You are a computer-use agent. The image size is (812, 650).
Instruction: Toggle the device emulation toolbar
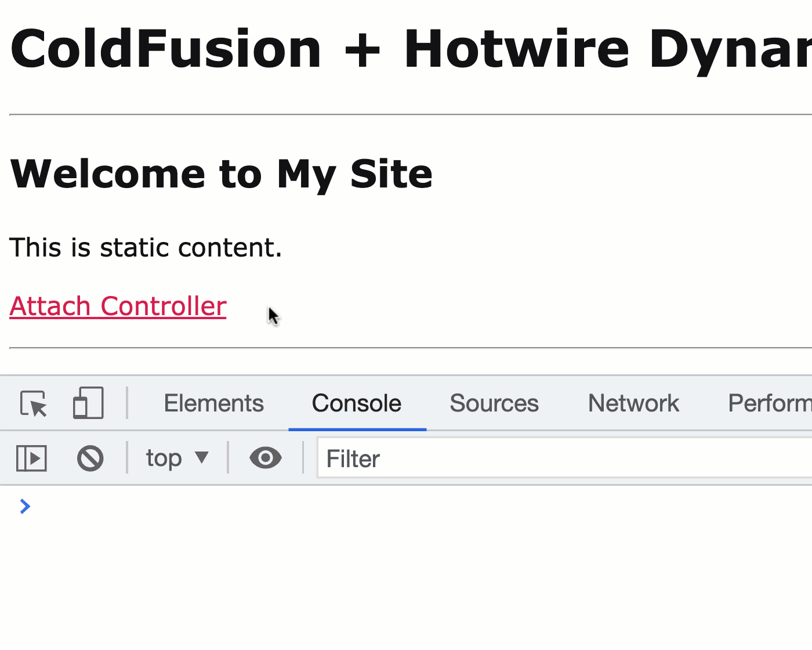click(88, 403)
